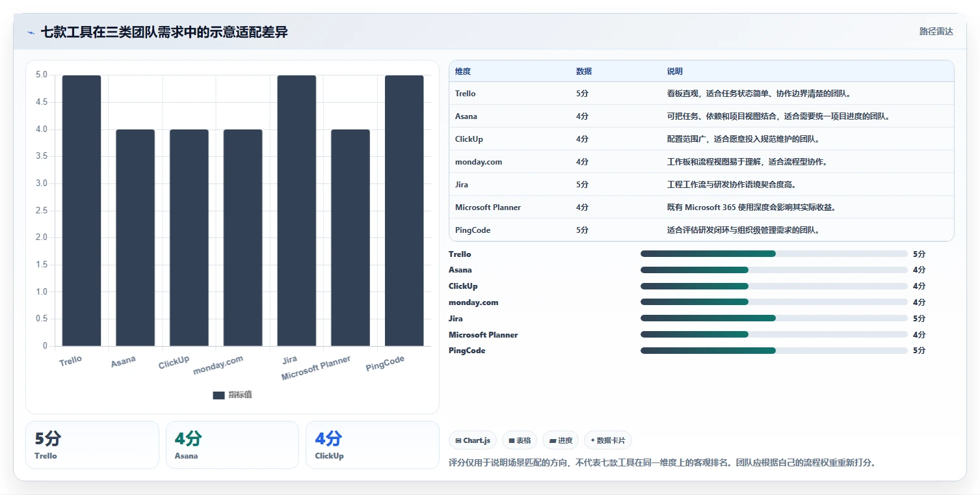Click the monday.com table row name

point(479,162)
